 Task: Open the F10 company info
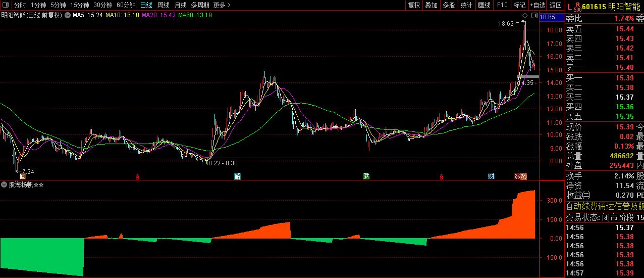502,5
